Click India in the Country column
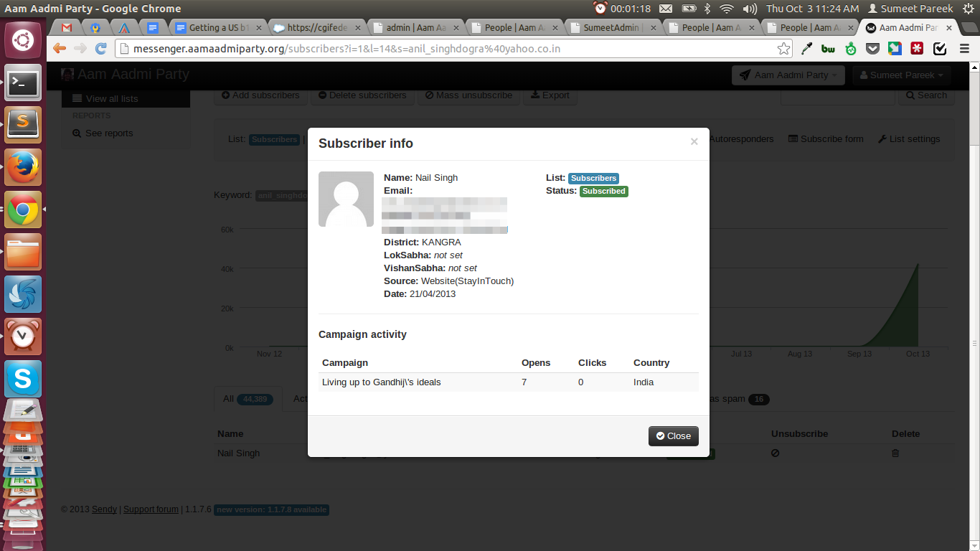980x551 pixels. click(x=644, y=382)
